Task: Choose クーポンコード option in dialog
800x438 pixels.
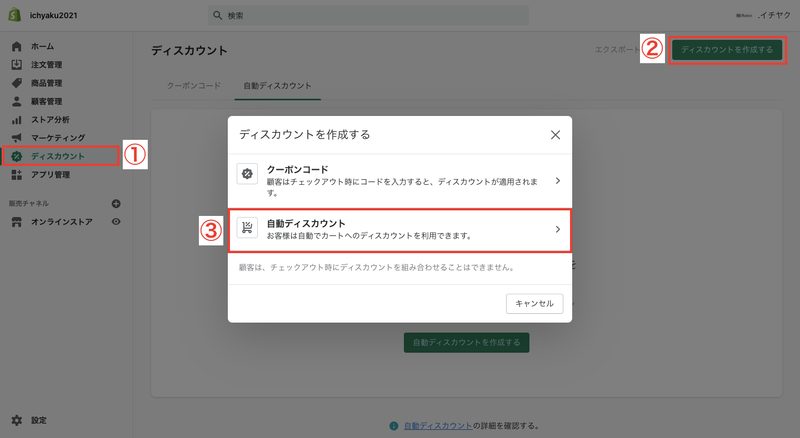Action: [399, 181]
